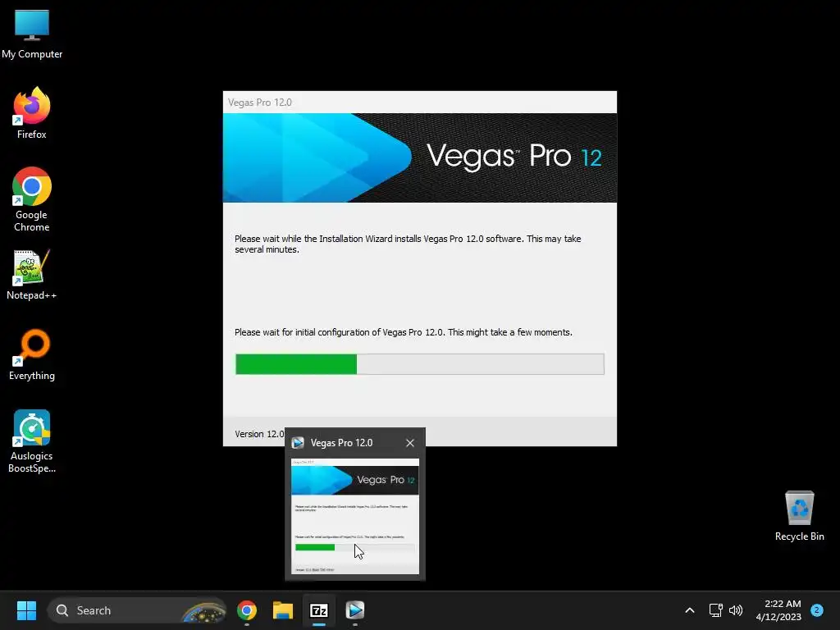Open the clock showing 2:22 AM

point(778,610)
